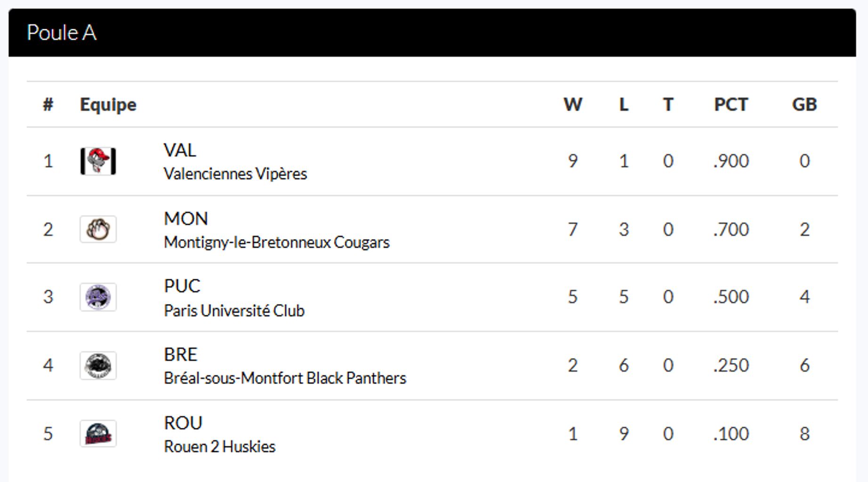The height and width of the screenshot is (482, 868).
Task: Click the VAL team abbreviation
Action: [180, 150]
